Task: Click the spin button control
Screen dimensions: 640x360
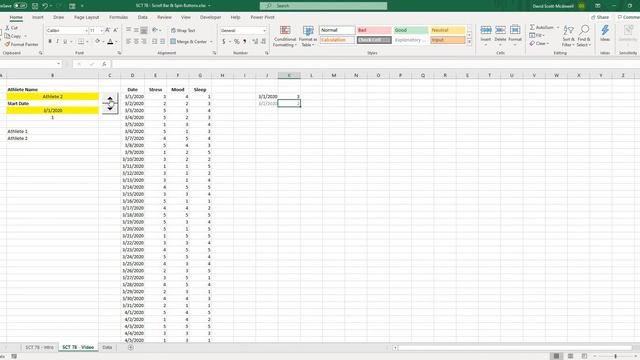Action: 110,104
